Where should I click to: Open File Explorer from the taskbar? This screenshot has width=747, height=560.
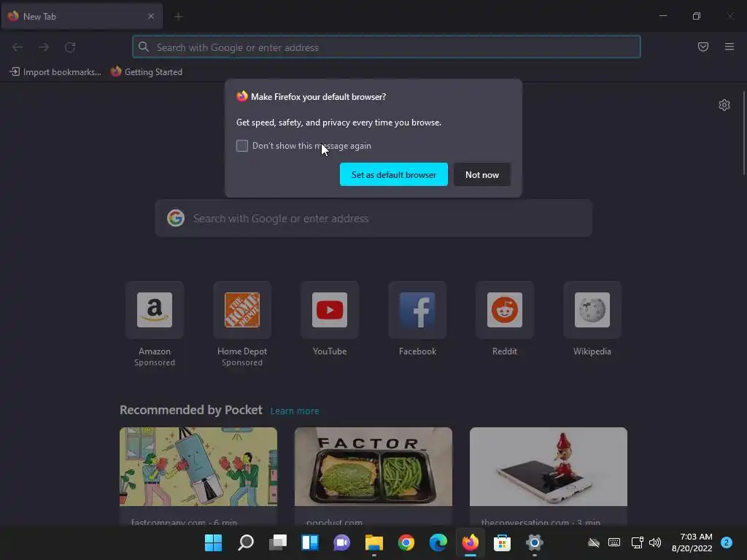[374, 542]
